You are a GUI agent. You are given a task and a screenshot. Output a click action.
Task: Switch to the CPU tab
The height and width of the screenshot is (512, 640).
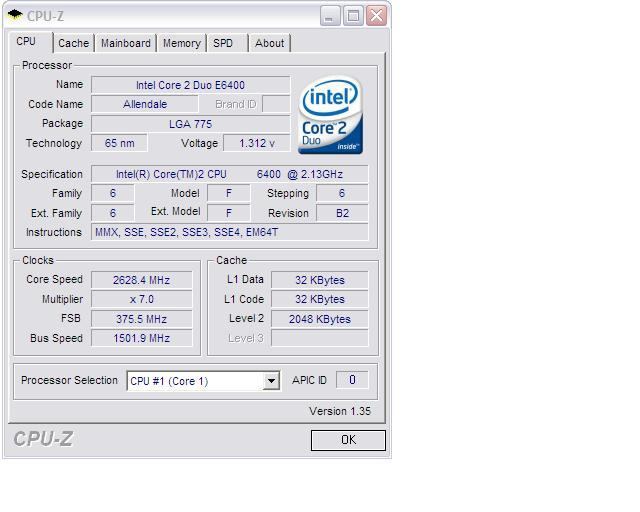click(30, 42)
